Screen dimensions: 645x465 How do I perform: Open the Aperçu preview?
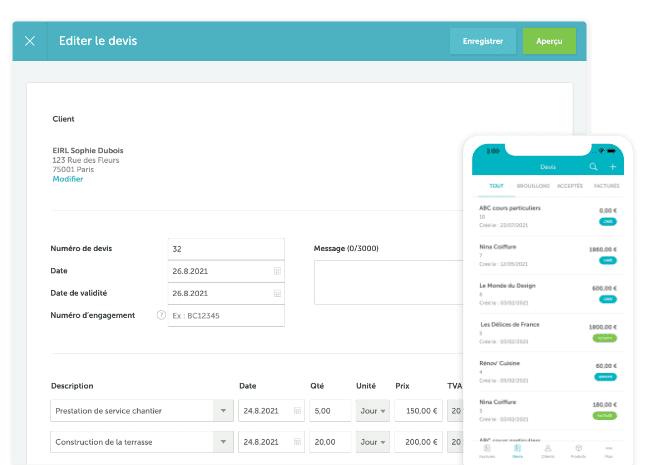click(x=549, y=41)
